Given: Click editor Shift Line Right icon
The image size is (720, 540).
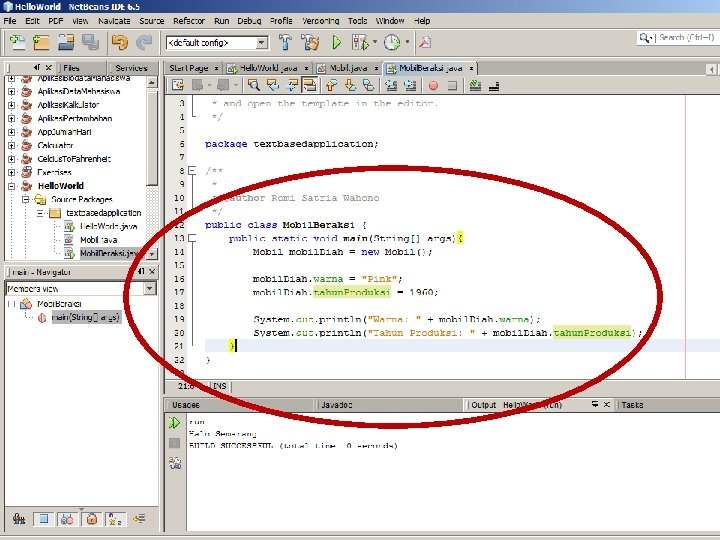Looking at the screenshot, I should [x=410, y=85].
